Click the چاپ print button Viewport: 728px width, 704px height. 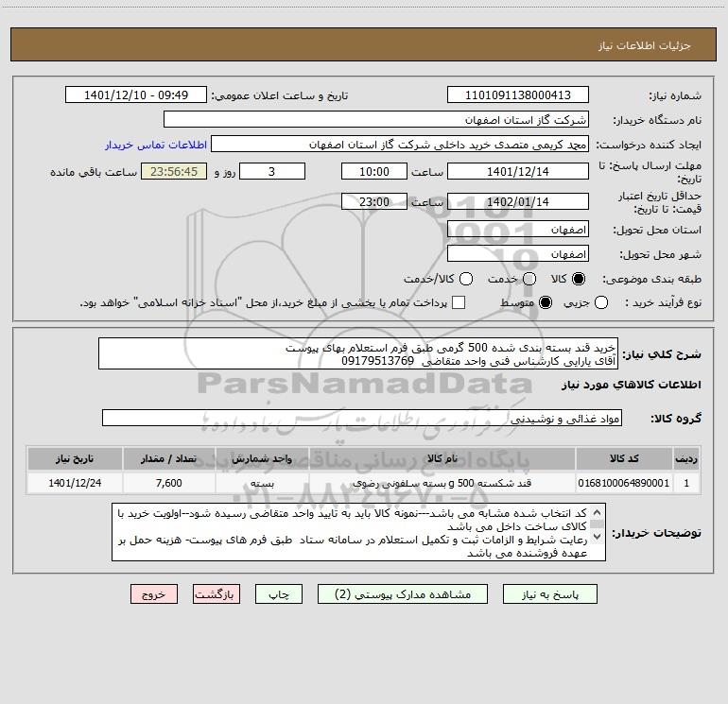(x=279, y=594)
